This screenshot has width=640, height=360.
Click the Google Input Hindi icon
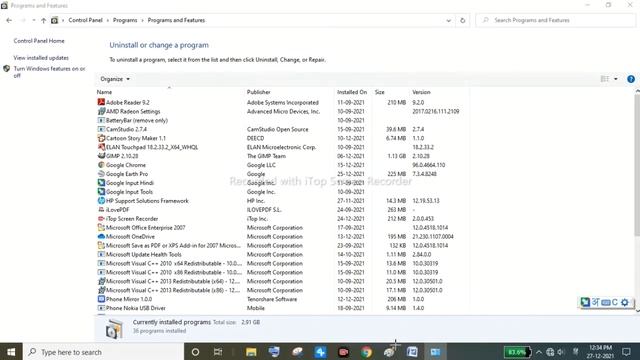[101, 183]
